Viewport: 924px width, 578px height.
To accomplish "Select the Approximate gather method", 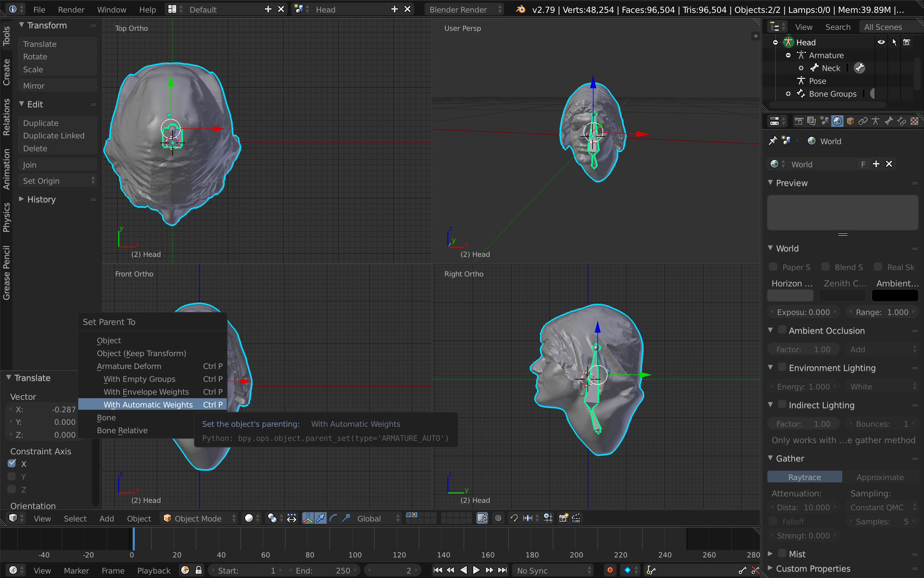I will [x=880, y=477].
